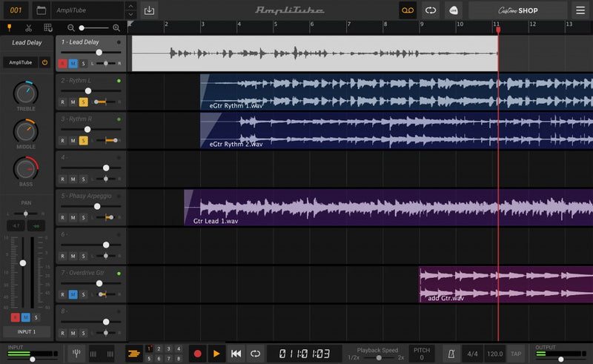Viewport: 593px width, 364px height.
Task: Unmute track 1 Lead Delay with M button
Action: (73, 63)
